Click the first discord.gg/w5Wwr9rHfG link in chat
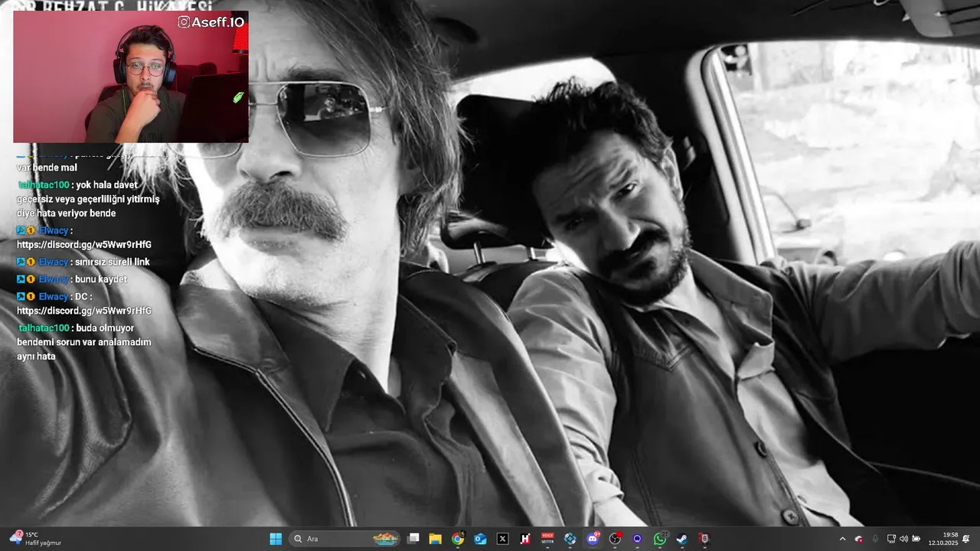Viewport: 980px width, 551px height. click(84, 245)
